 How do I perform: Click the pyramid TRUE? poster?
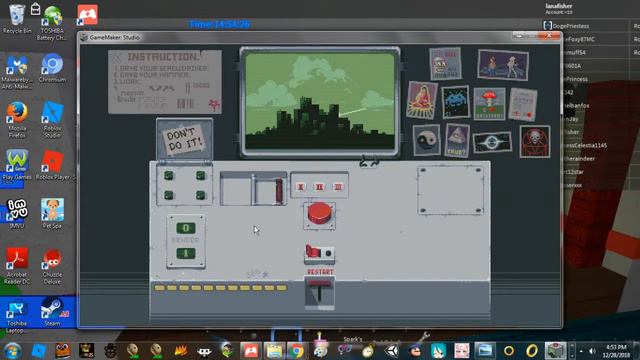[x=457, y=141]
